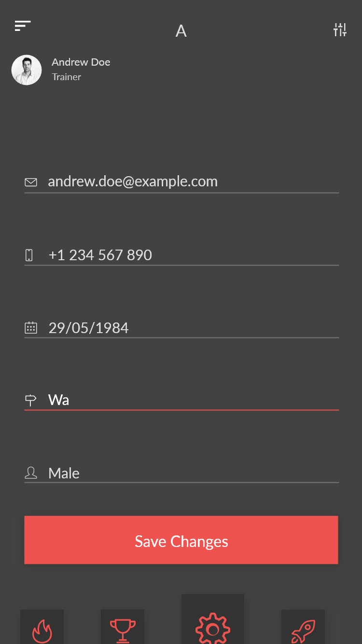Viewport: 362px width, 644px height.
Task: Open the 29/05/1984 date field
Action: [x=181, y=327]
